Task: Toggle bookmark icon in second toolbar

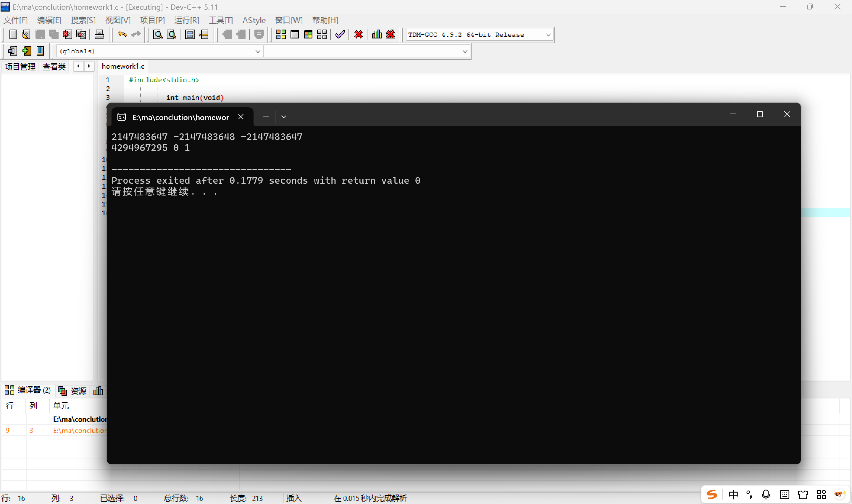Action: click(x=40, y=51)
